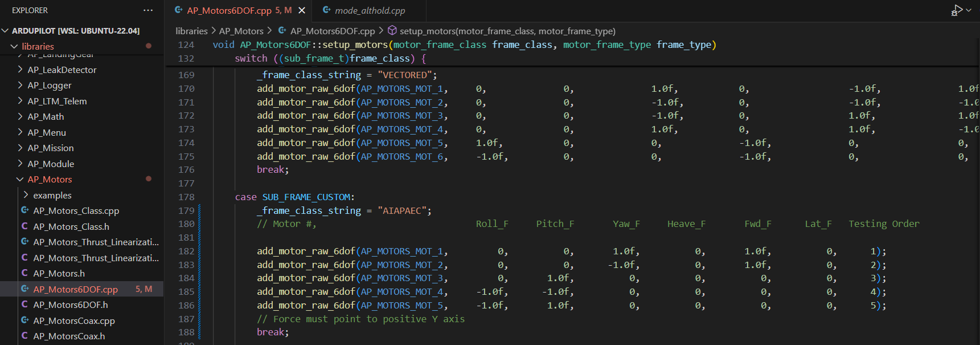The width and height of the screenshot is (980, 345).
Task: Open AP_Motors_Thrust_Linearization header file
Action: 96,258
